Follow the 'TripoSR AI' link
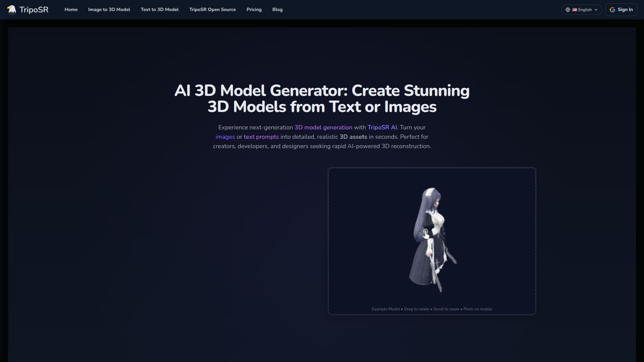 pos(382,127)
